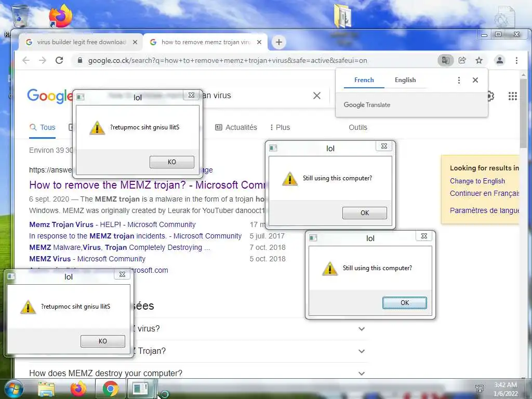This screenshot has width=532, height=399.
Task: Open the Windows Start menu
Action: point(14,389)
